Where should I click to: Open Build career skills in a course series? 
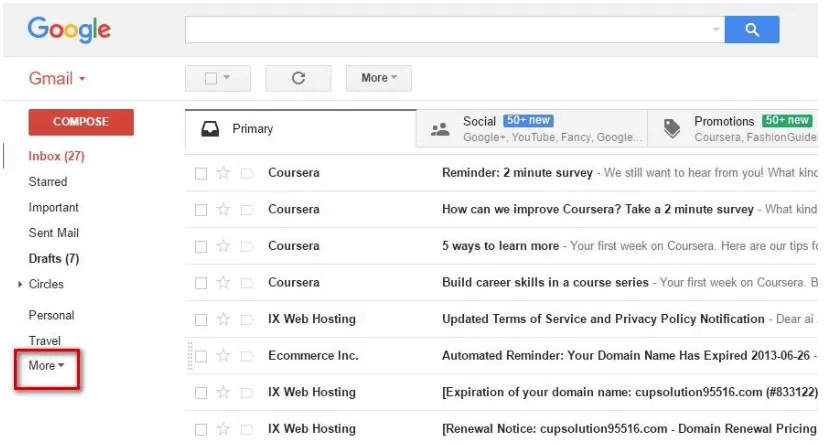[545, 282]
